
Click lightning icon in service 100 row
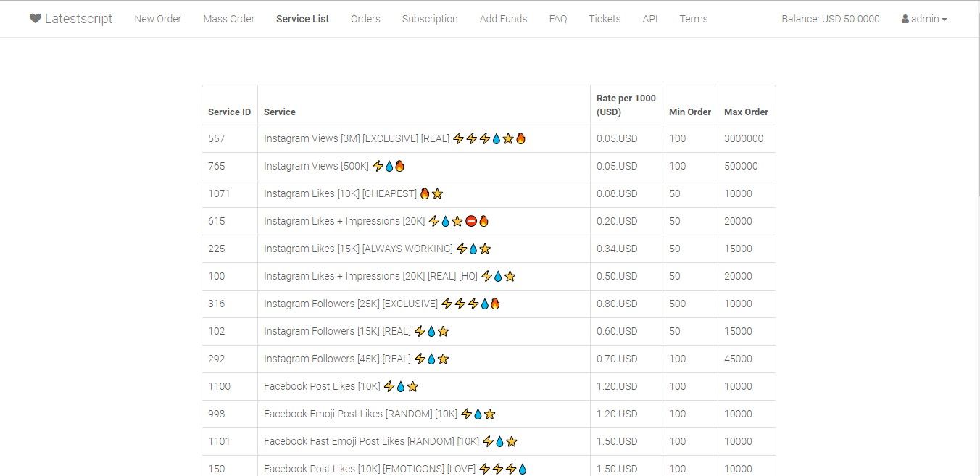coord(487,276)
